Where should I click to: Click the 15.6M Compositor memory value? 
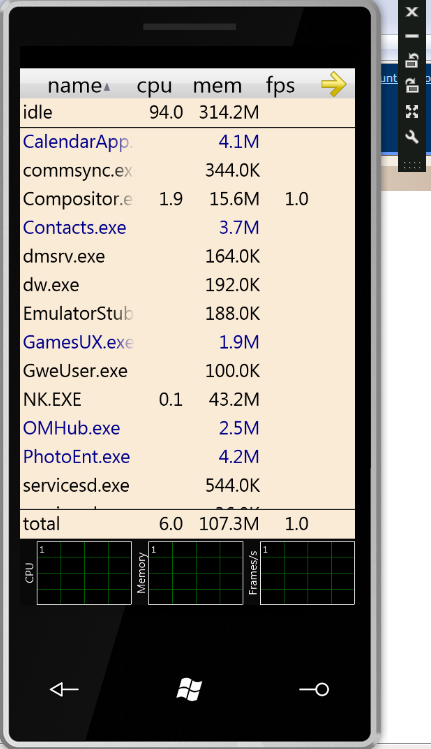(x=235, y=199)
